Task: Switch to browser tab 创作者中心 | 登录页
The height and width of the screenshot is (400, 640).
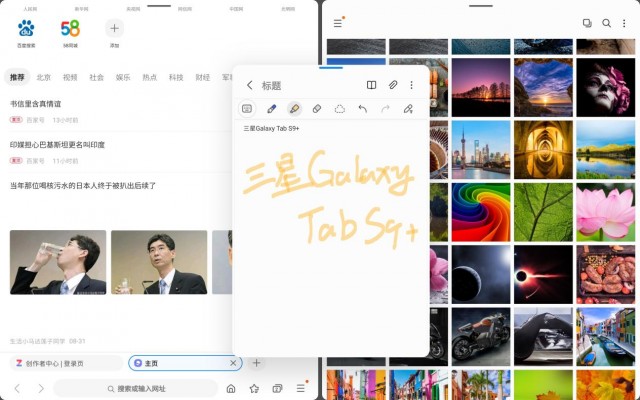Action: click(x=66, y=363)
